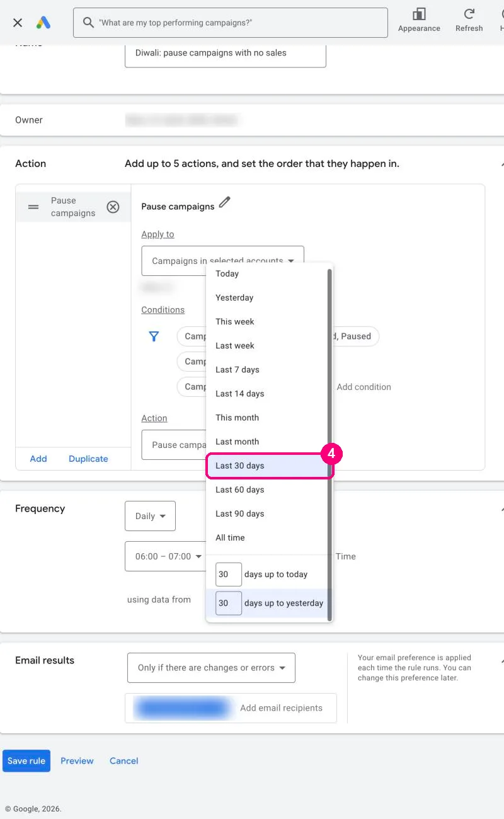Click the magnifier icon in the search bar
Viewport: 504px width, 819px height.
pyautogui.click(x=88, y=23)
